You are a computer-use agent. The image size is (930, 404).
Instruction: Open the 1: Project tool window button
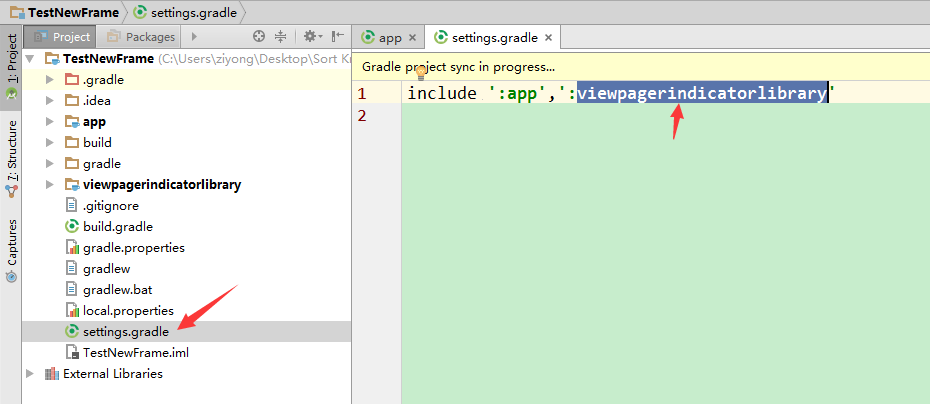11,66
